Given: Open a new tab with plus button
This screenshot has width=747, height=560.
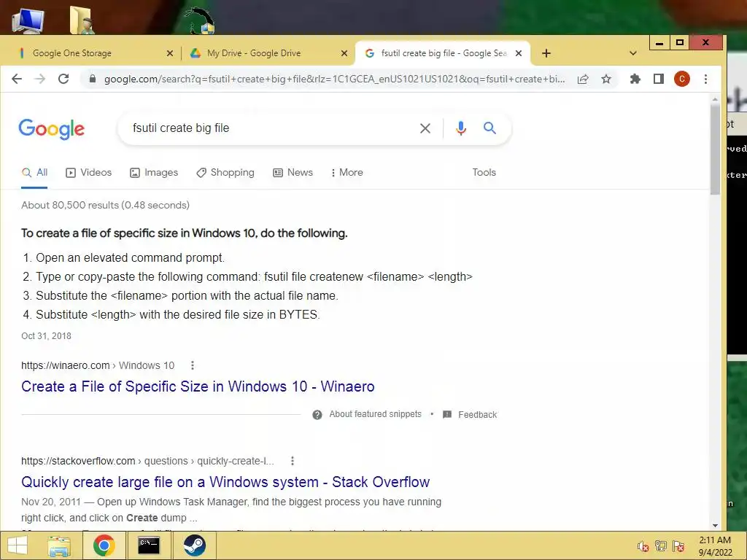Looking at the screenshot, I should coord(546,53).
